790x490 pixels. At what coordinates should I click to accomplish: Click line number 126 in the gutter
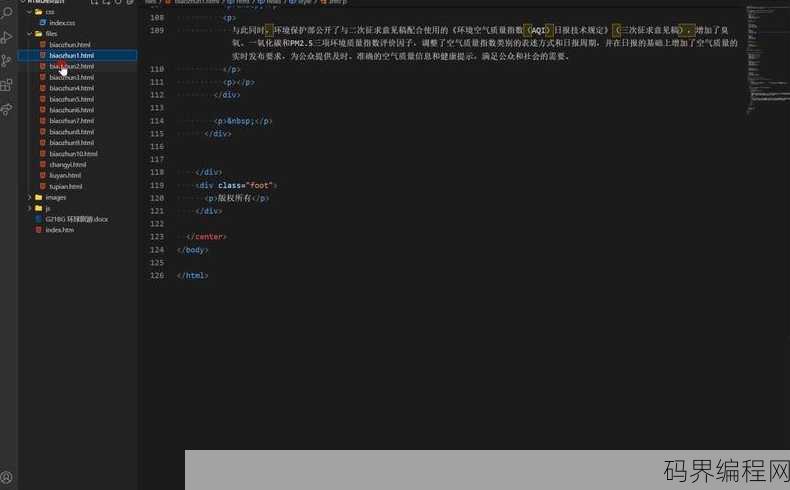point(157,275)
